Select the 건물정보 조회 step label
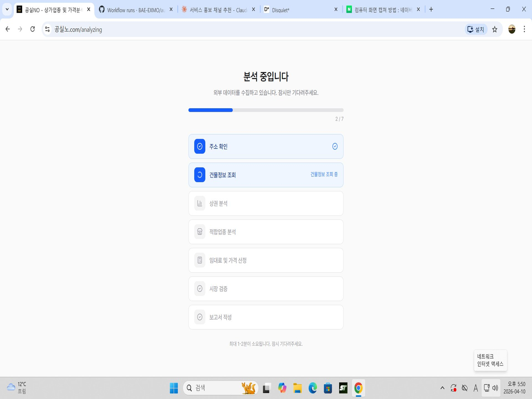The image size is (532, 399). click(x=223, y=175)
